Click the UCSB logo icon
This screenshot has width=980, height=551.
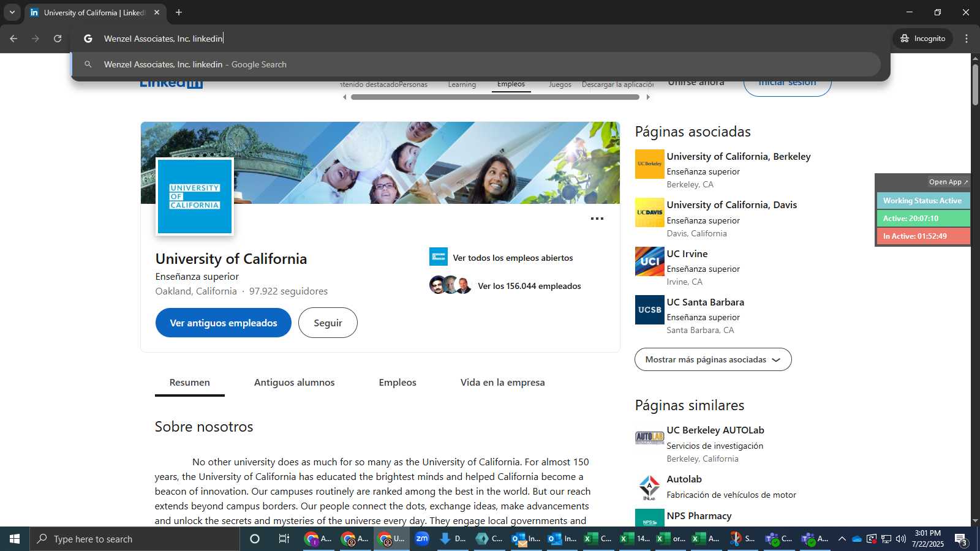coord(650,310)
